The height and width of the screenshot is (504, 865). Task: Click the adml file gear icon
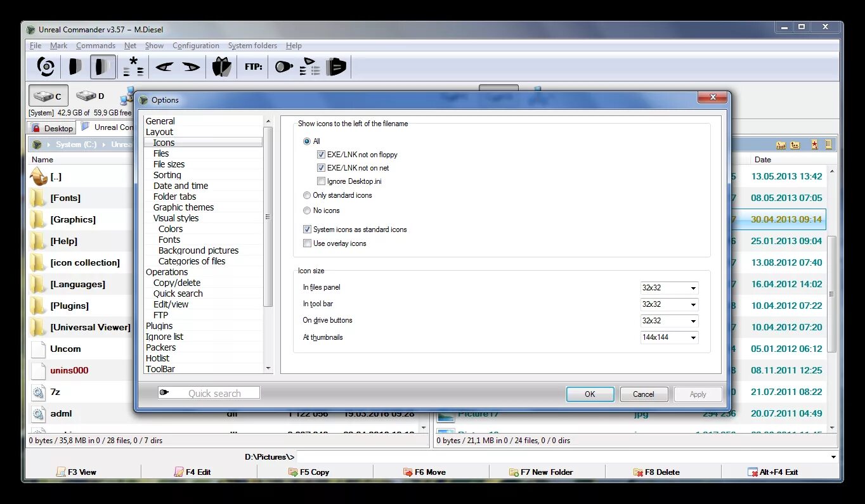[x=39, y=413]
